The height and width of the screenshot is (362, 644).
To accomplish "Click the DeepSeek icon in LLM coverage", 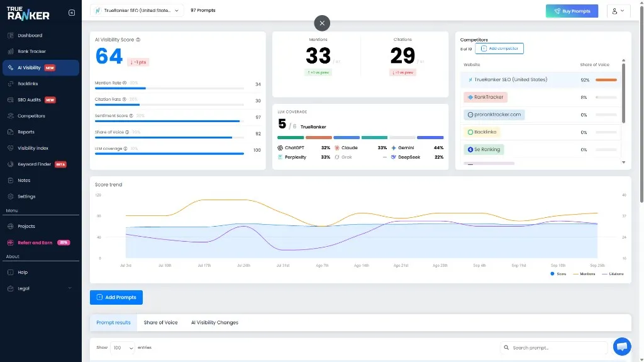I will click(x=394, y=157).
